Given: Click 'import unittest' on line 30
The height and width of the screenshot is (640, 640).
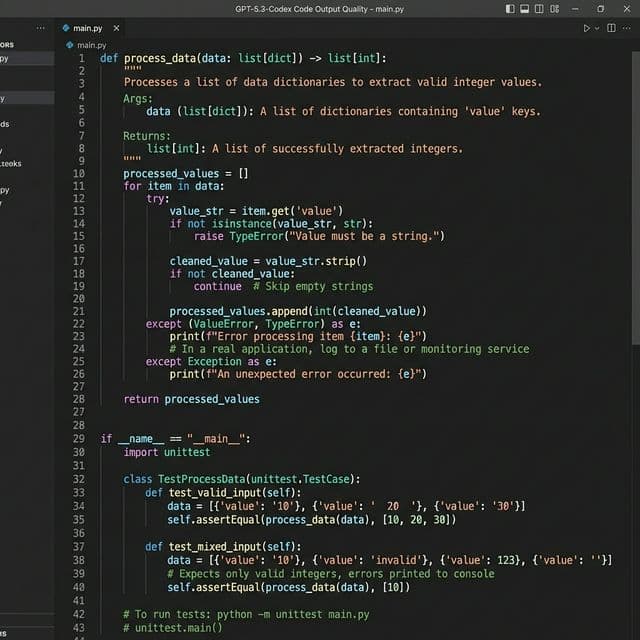Looking at the screenshot, I should pyautogui.click(x=167, y=452).
